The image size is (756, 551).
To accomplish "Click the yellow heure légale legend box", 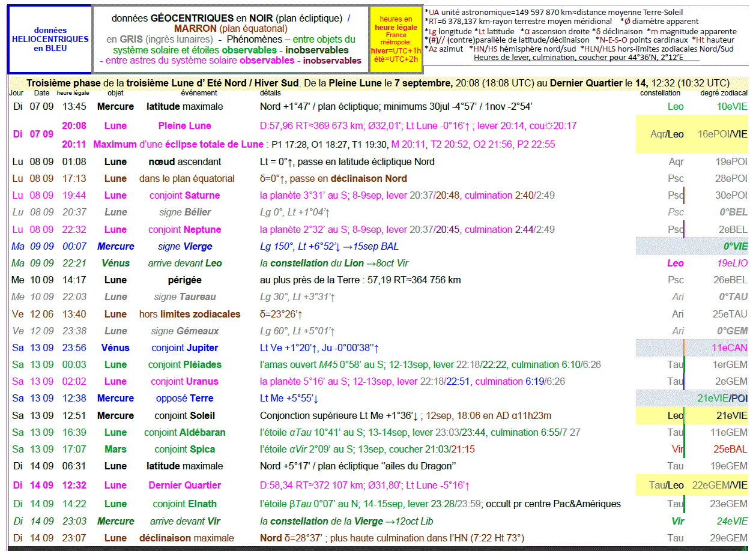I will 396,39.
